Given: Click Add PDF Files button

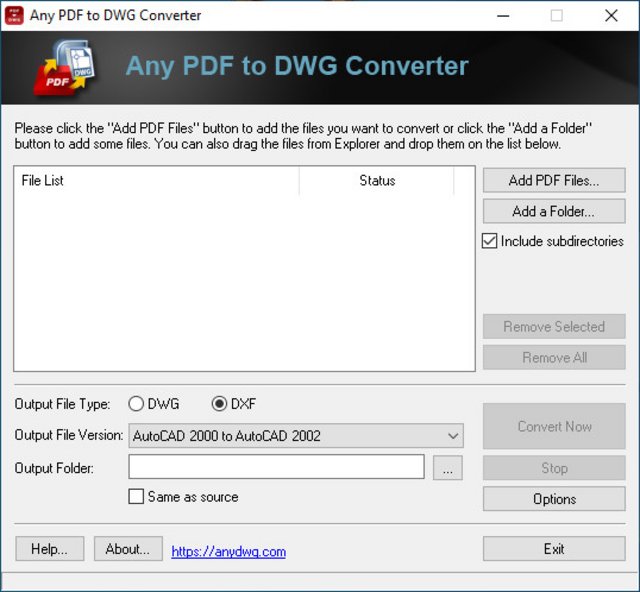Looking at the screenshot, I should [x=554, y=180].
